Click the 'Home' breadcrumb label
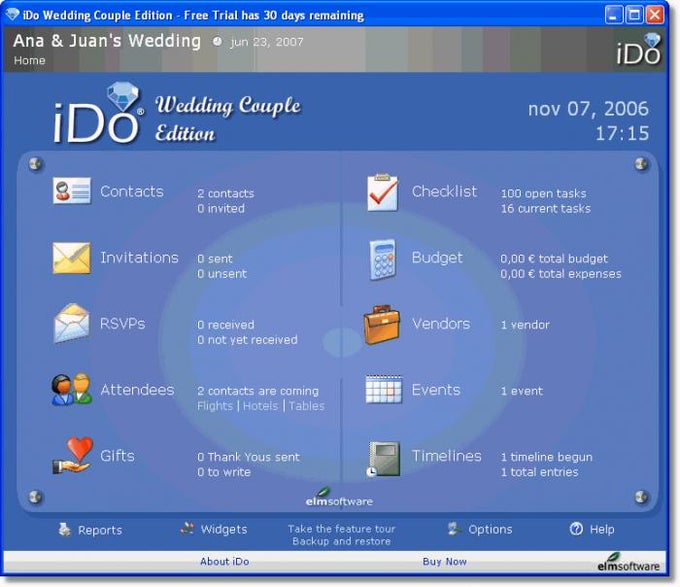This screenshot has height=587, width=680. coord(29,60)
